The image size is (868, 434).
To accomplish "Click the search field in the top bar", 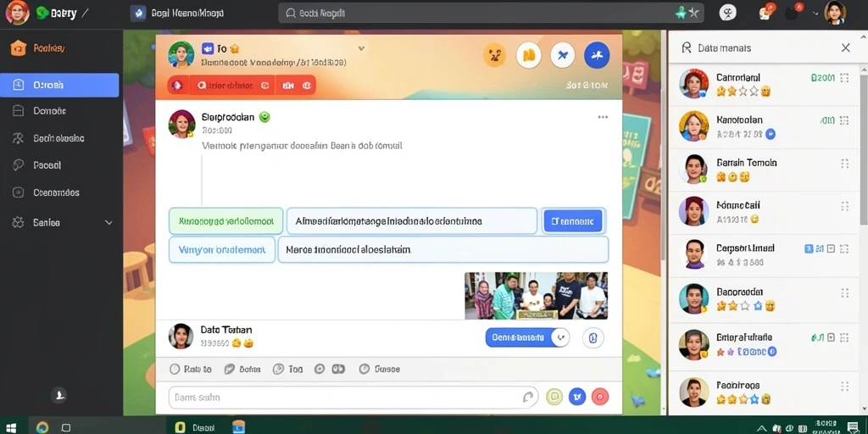I will 491,13.
